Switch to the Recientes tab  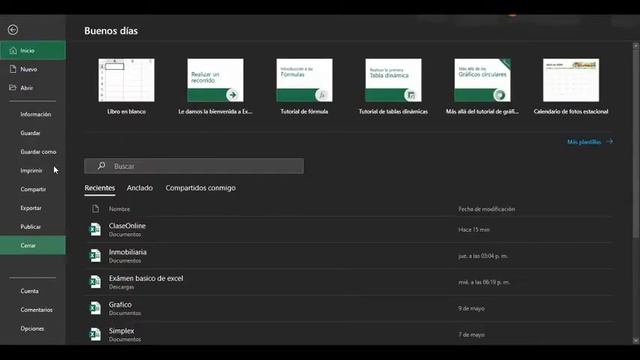tap(100, 188)
